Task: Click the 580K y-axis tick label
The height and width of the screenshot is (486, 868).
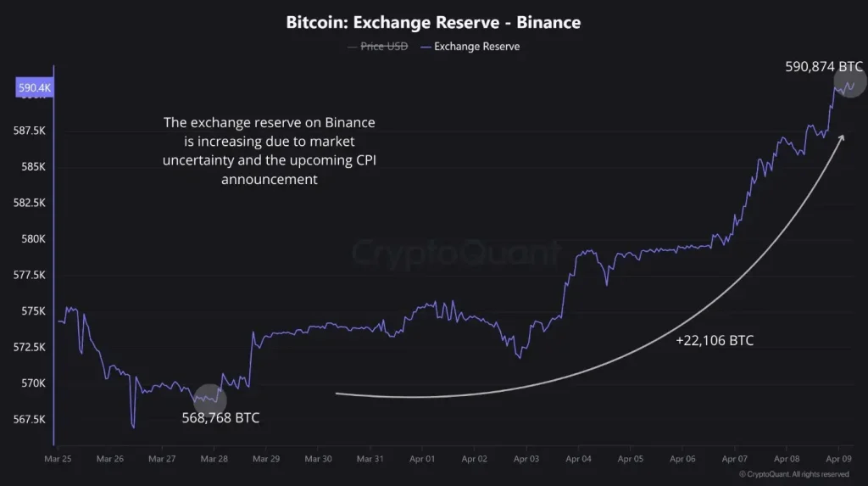Action: tap(34, 239)
